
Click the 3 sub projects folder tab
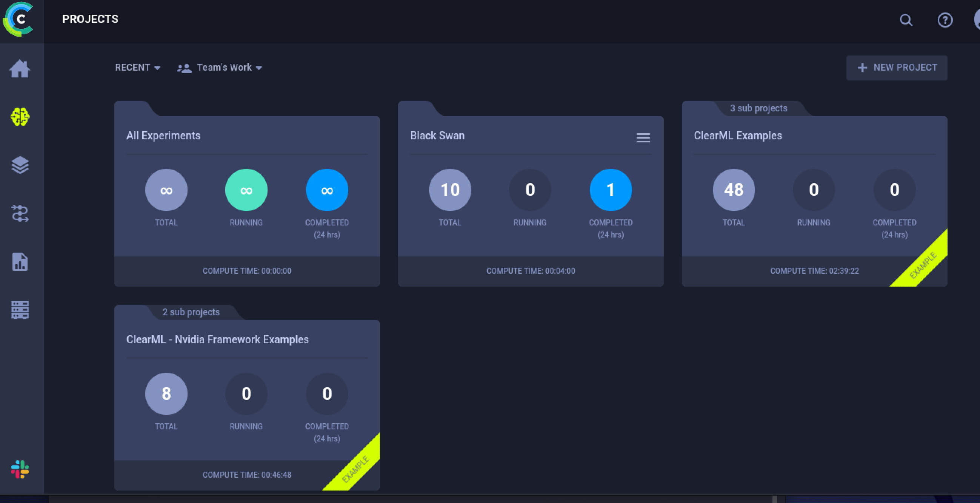tap(758, 108)
